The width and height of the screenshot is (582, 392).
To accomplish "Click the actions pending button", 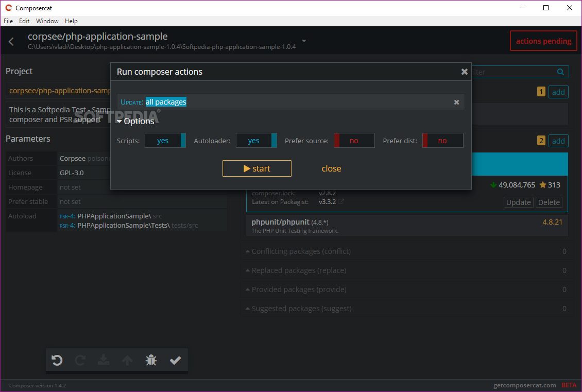I will pyautogui.click(x=543, y=41).
